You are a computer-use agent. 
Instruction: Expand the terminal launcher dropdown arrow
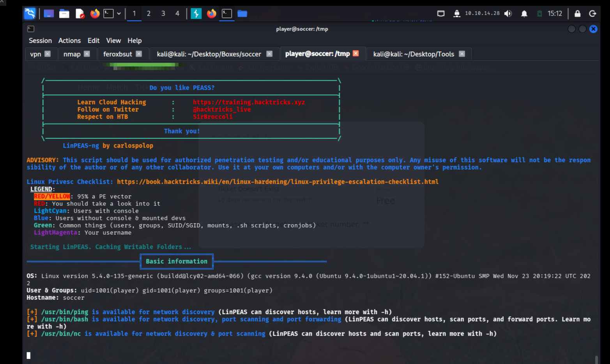[x=119, y=14]
